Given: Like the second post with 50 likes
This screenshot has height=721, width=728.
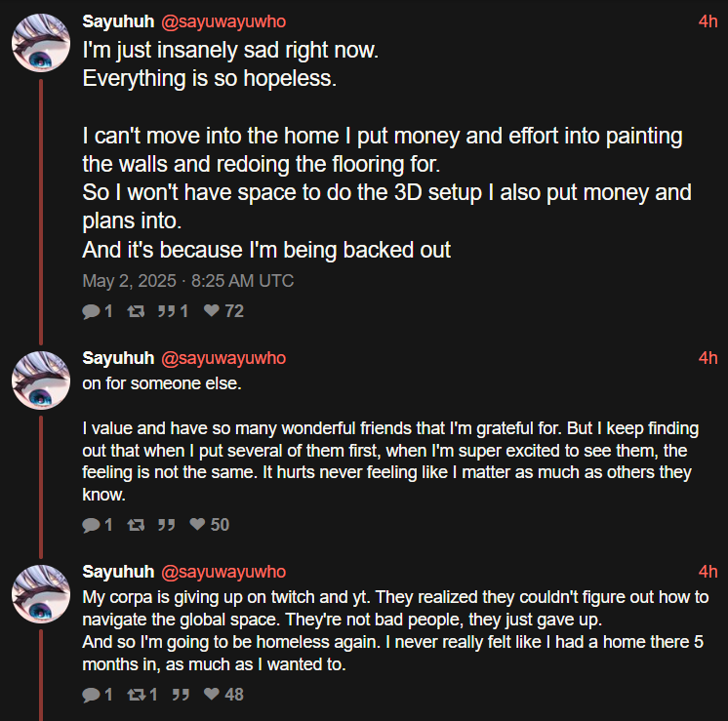Looking at the screenshot, I should click(x=197, y=525).
